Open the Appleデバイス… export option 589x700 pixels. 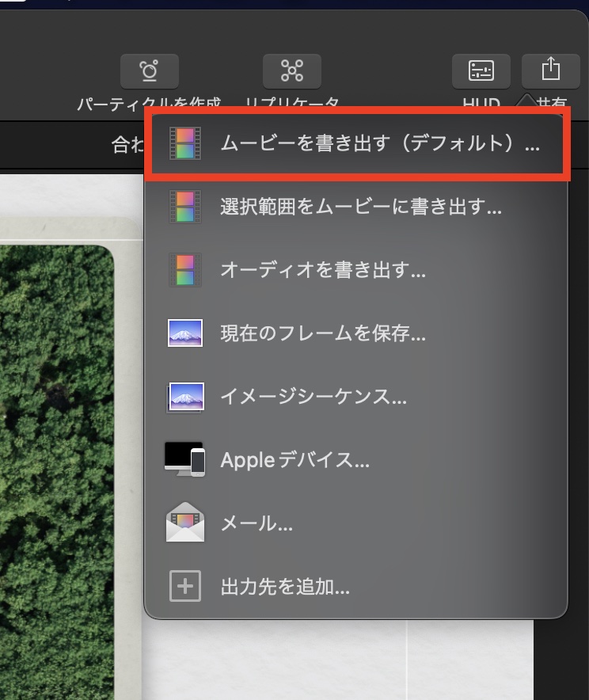pyautogui.click(x=356, y=460)
